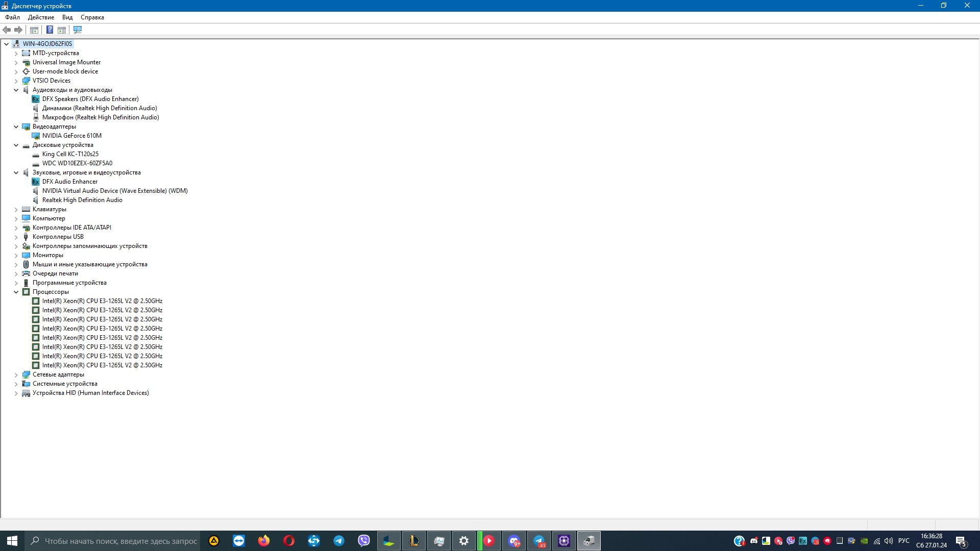The image size is (980, 551).
Task: Select Микрофон (Realtek High Definition Audio)
Action: (101, 117)
